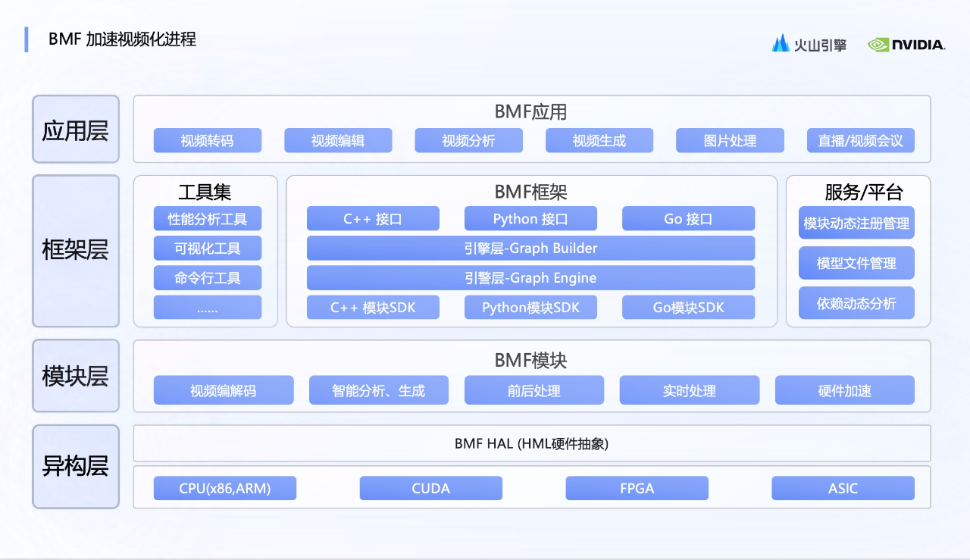Click the 硬件加速 module box

(845, 390)
